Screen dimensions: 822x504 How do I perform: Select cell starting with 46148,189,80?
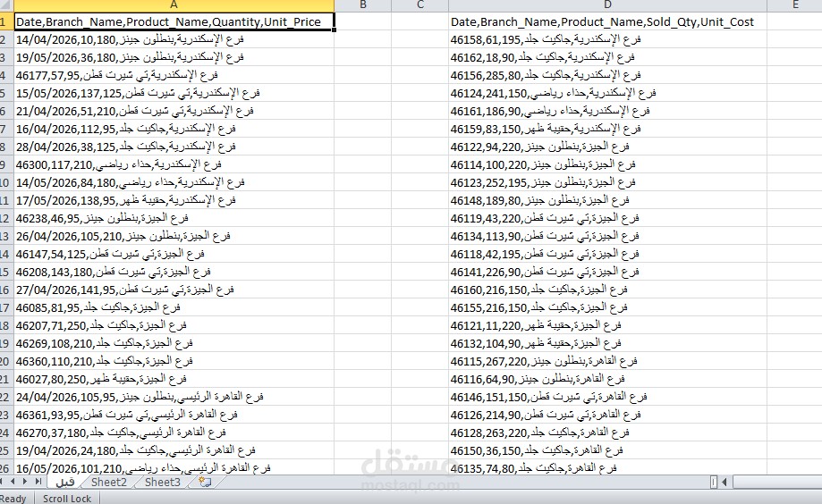click(x=607, y=200)
